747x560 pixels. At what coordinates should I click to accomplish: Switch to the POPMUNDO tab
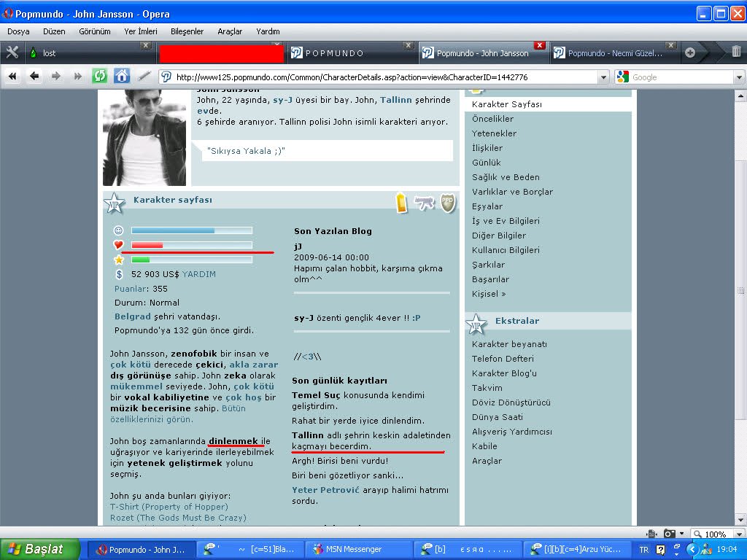click(x=352, y=52)
